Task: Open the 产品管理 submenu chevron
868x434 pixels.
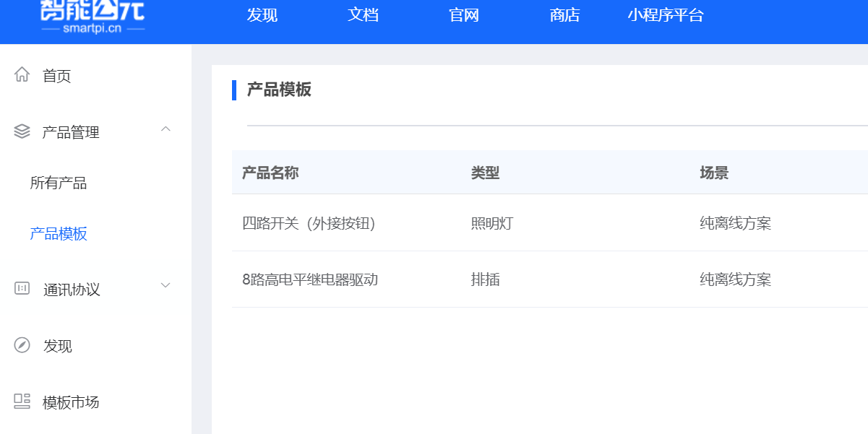Action: 166,131
